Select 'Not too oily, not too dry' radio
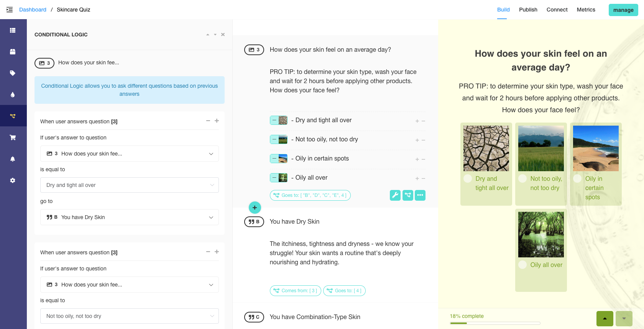Image resolution: width=644 pixels, height=329 pixels. 522,178
